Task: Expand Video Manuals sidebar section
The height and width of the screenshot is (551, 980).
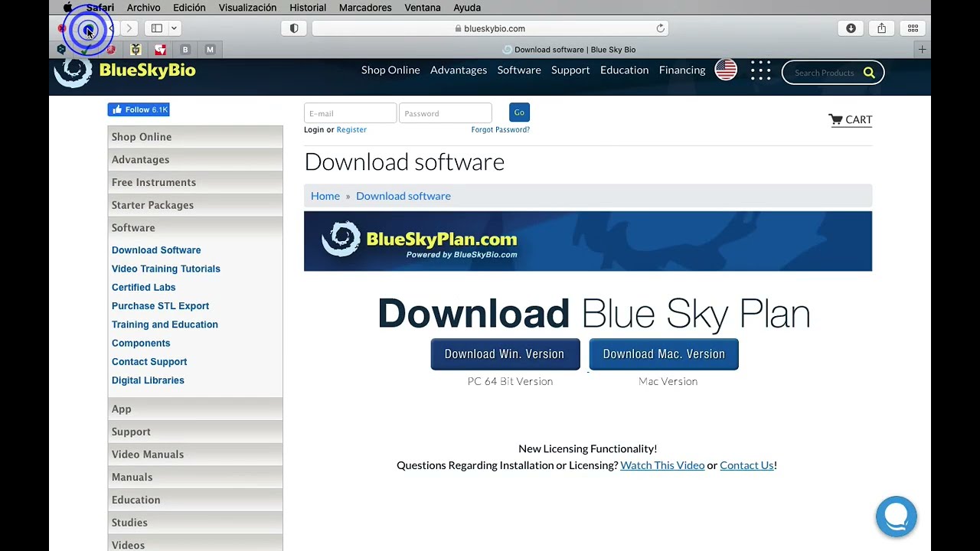Action: (x=195, y=455)
